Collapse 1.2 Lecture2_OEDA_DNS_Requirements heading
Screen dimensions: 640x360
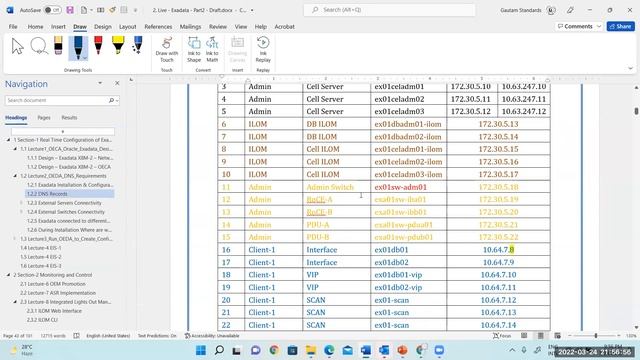click(x=15, y=176)
